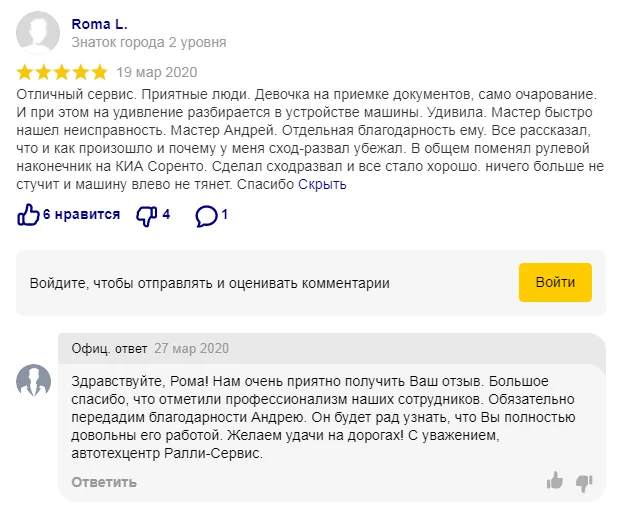Click the fifth star of the rating

[98, 72]
